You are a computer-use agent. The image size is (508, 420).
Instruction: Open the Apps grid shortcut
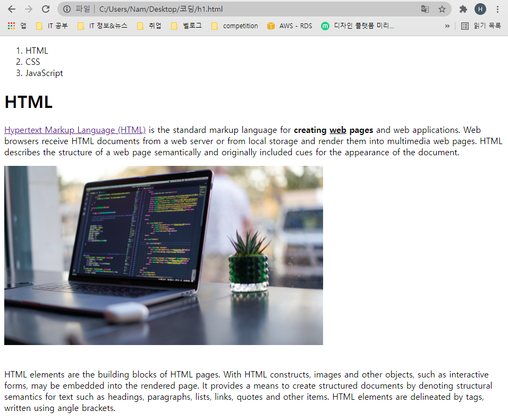click(x=17, y=26)
